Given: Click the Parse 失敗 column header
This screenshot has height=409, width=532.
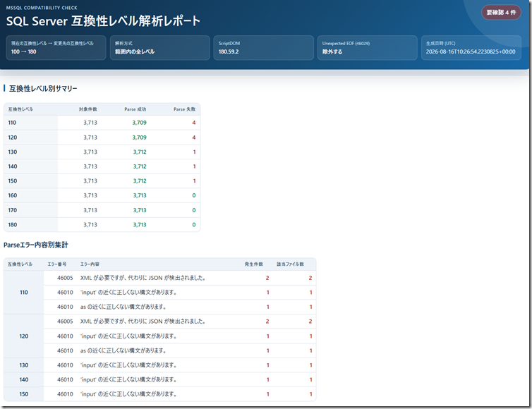Looking at the screenshot, I should coord(184,109).
